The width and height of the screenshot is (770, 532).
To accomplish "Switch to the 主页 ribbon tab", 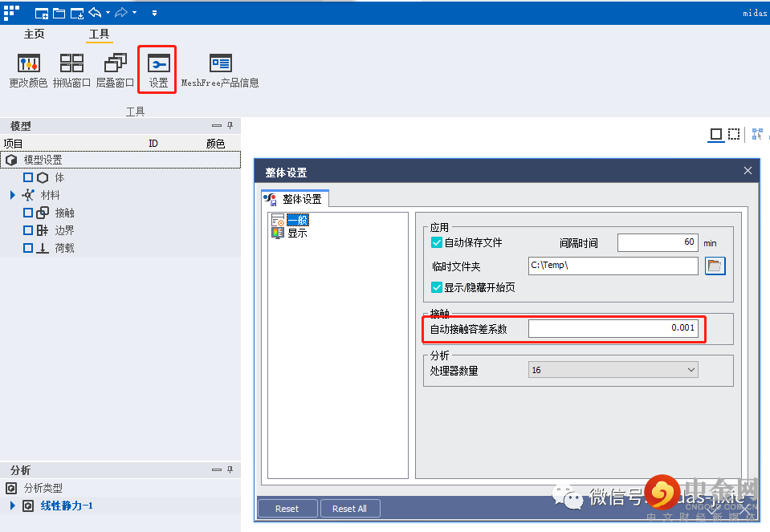I will 34,34.
